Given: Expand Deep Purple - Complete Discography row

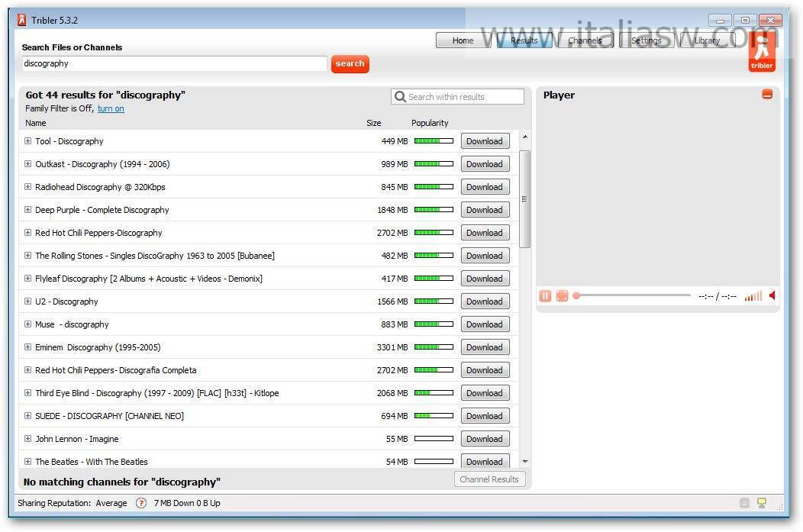Looking at the screenshot, I should [27, 209].
